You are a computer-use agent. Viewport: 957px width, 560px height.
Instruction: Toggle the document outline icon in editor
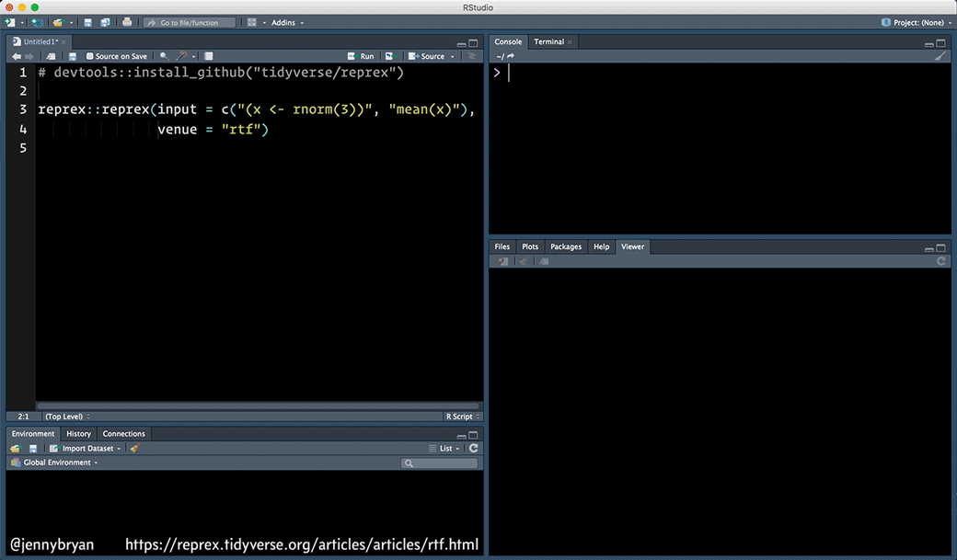point(471,56)
